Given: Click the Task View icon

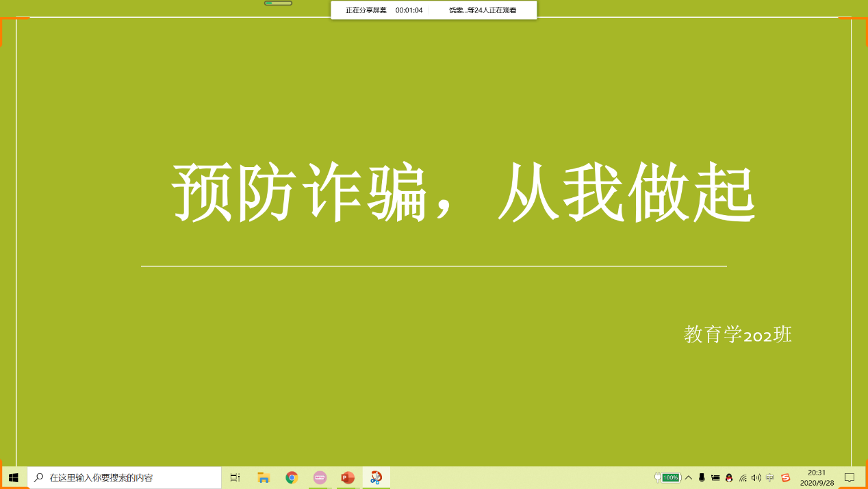Looking at the screenshot, I should 235,477.
